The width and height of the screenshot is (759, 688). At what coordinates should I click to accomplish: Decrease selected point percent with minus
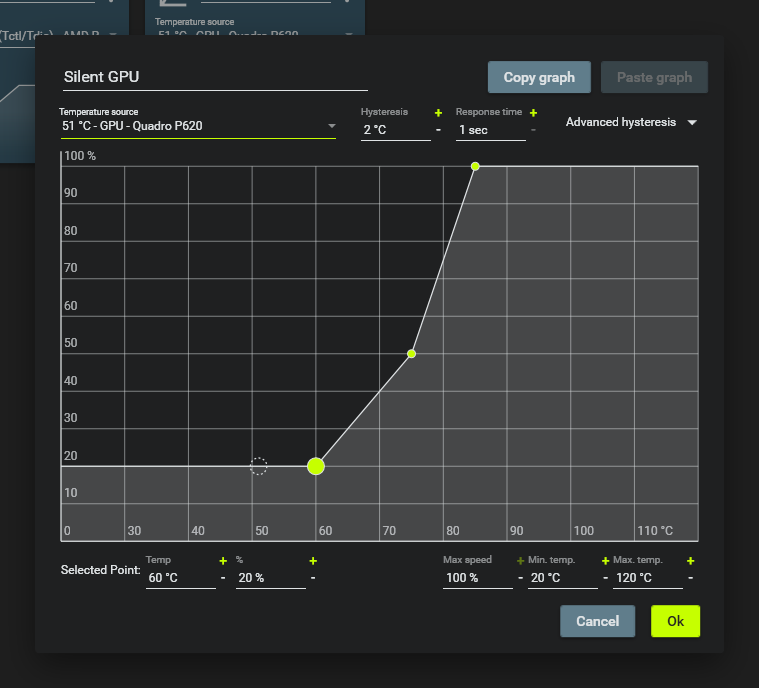(313, 578)
